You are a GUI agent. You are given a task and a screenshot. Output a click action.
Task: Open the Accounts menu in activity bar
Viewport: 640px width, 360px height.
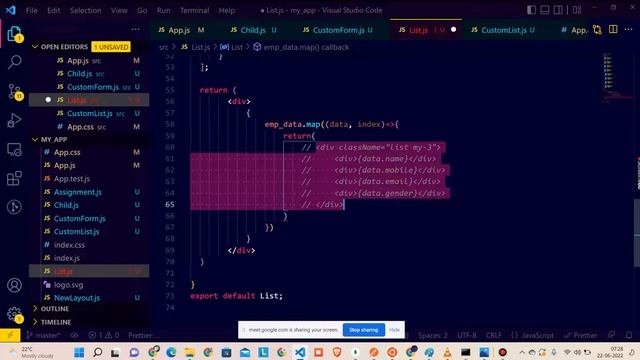click(14, 285)
